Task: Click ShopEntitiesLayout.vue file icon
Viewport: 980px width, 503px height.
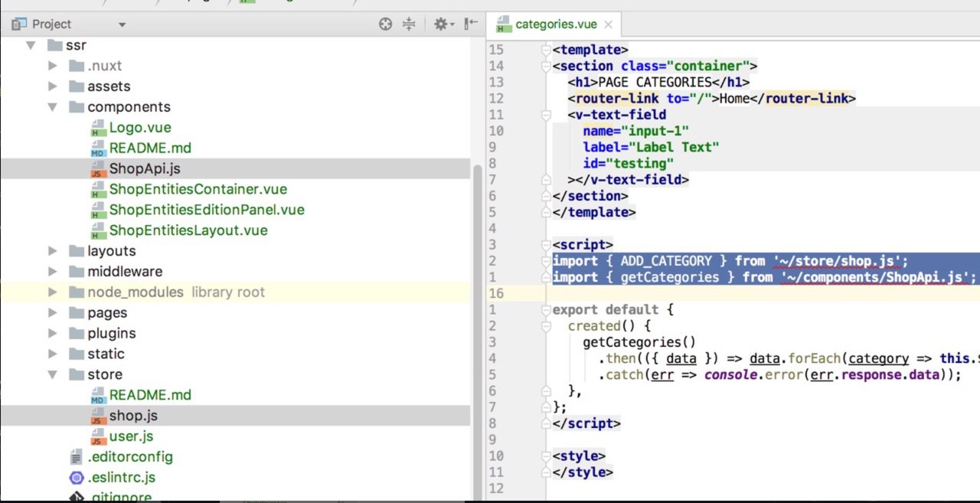Action: pos(97,231)
